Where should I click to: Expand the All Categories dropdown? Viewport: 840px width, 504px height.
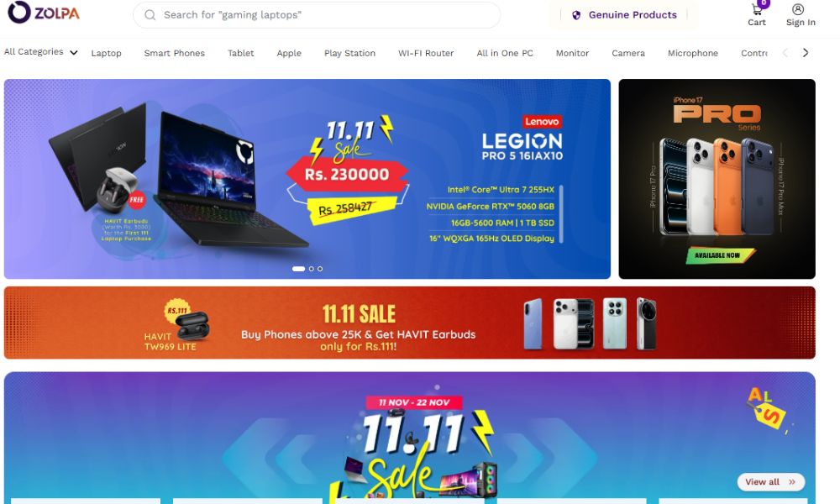coord(40,52)
